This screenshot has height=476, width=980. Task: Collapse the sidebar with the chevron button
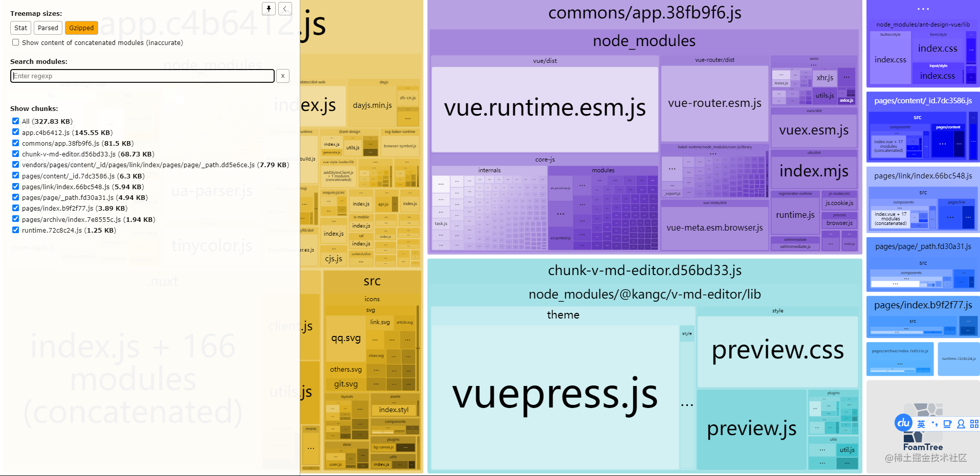[x=285, y=8]
